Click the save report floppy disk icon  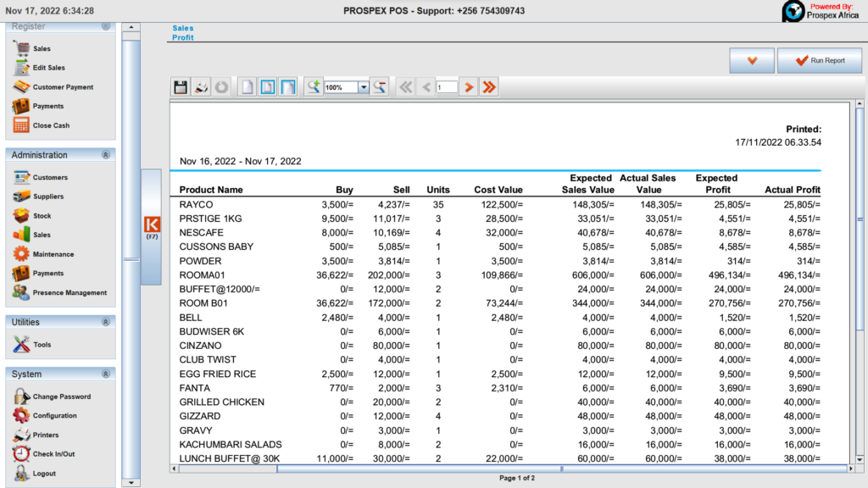point(181,87)
